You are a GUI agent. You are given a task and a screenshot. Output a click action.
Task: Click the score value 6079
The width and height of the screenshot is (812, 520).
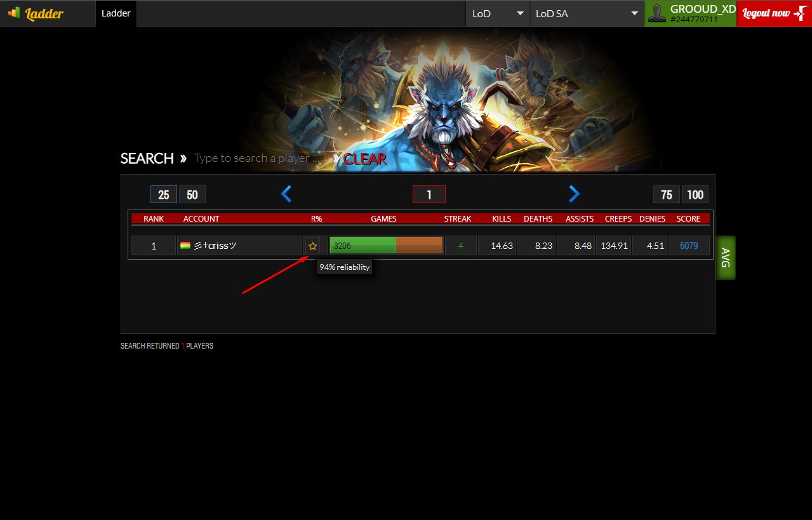point(689,245)
